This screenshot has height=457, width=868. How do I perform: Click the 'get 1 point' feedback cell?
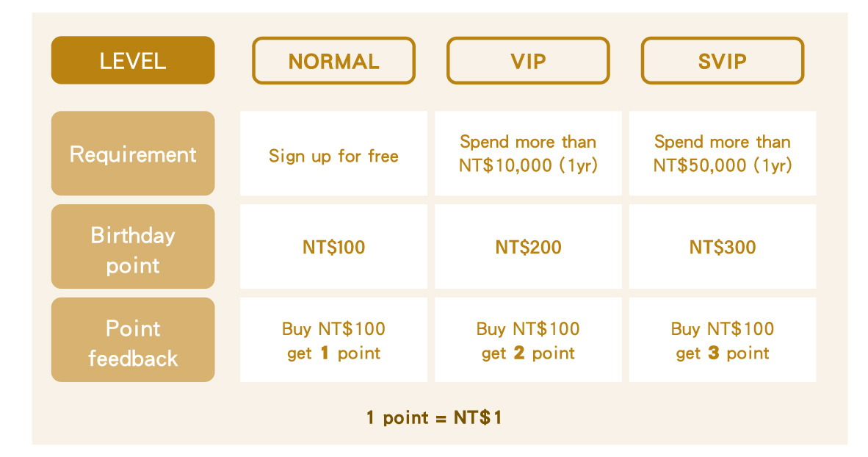pos(333,340)
